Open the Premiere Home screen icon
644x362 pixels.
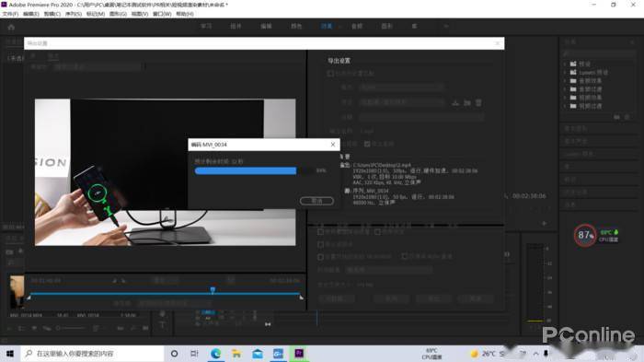(11, 27)
